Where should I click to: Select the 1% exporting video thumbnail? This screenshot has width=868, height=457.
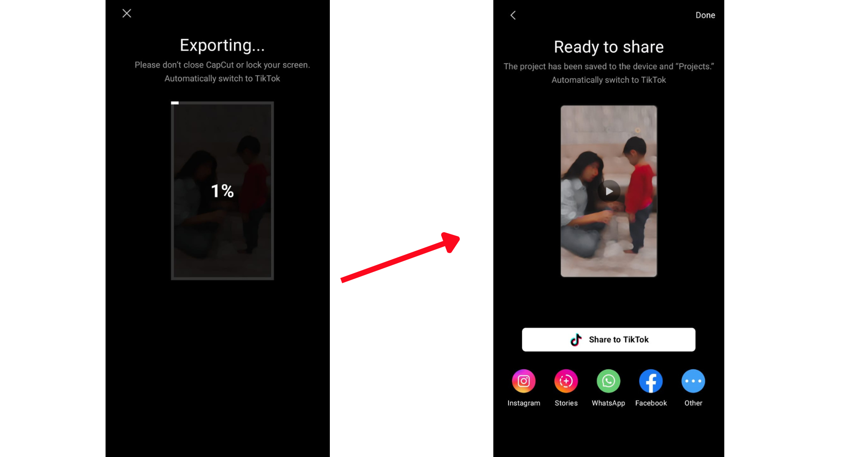click(222, 191)
